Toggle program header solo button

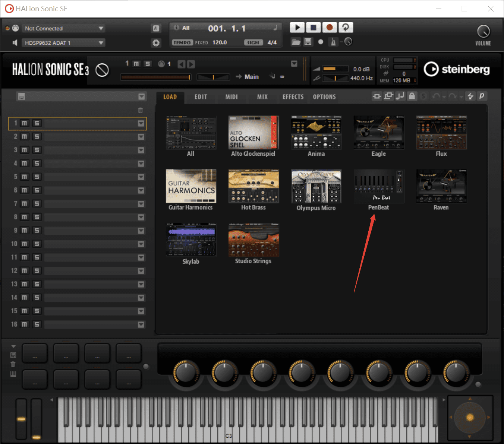tap(148, 64)
